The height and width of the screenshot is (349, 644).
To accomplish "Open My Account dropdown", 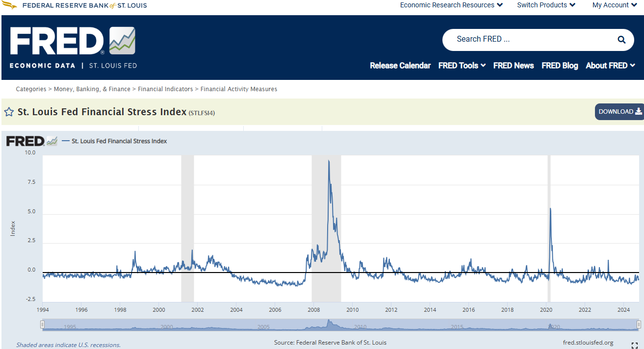I will click(x=615, y=5).
